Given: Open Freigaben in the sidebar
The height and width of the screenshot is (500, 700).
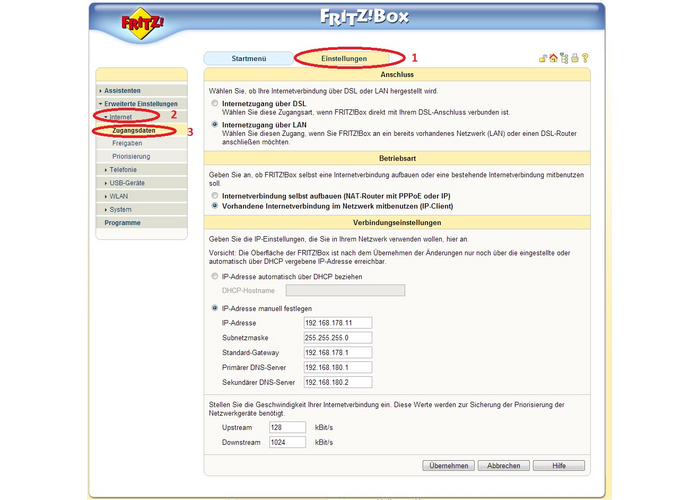Looking at the screenshot, I should pyautogui.click(x=127, y=144).
